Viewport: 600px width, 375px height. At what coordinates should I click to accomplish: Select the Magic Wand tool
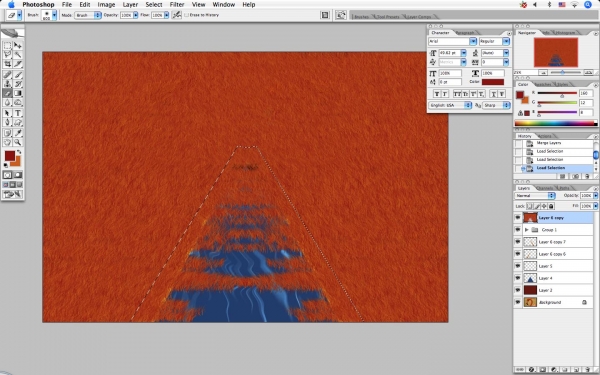pos(18,55)
